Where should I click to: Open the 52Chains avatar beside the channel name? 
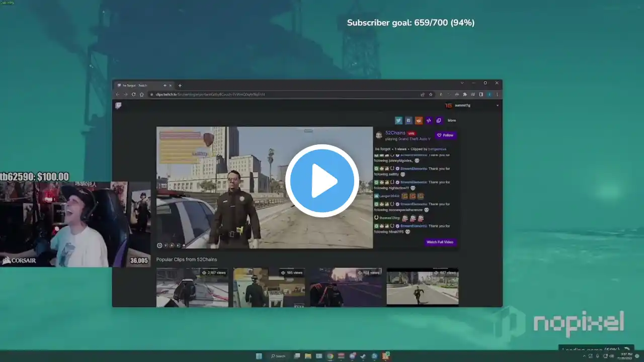click(x=379, y=135)
